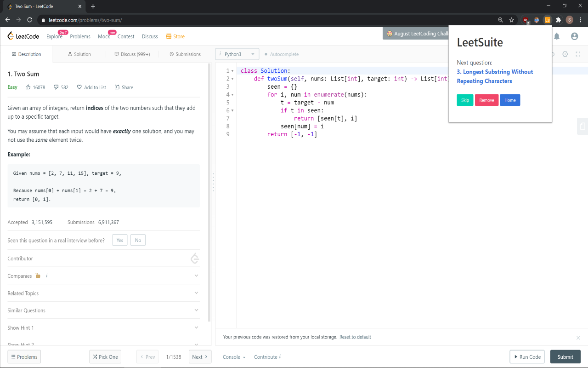Viewport: 588px width, 368px height.
Task: Open the Discuss (999+) tab
Action: [x=132, y=54]
